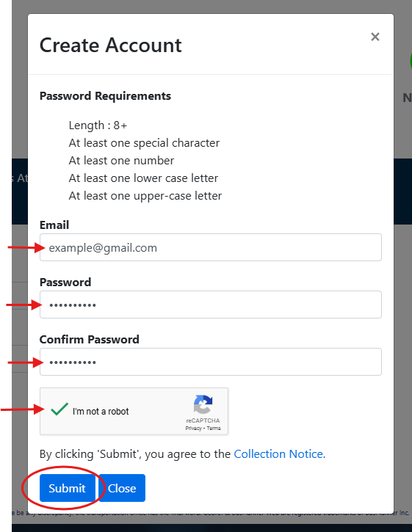Screen dimensions: 412x532
Task: Submit the Create Account form
Action: click(x=68, y=488)
